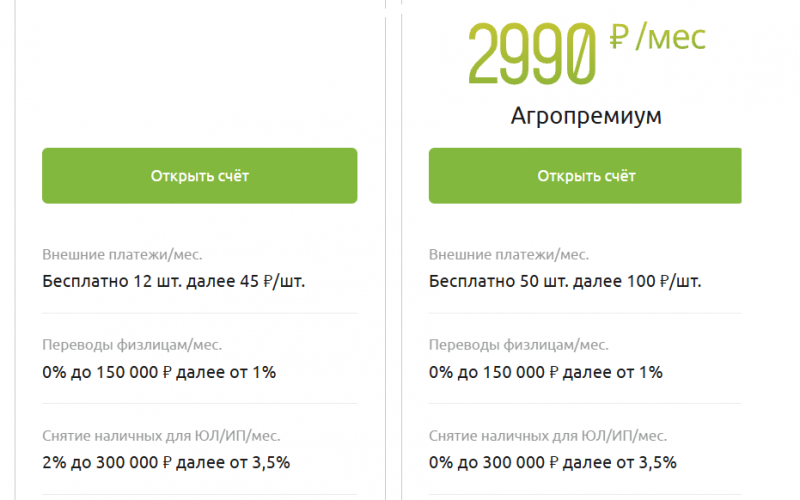Click the ₽ /мес text beside 2990
The height and width of the screenshot is (500, 800).
[x=657, y=39]
